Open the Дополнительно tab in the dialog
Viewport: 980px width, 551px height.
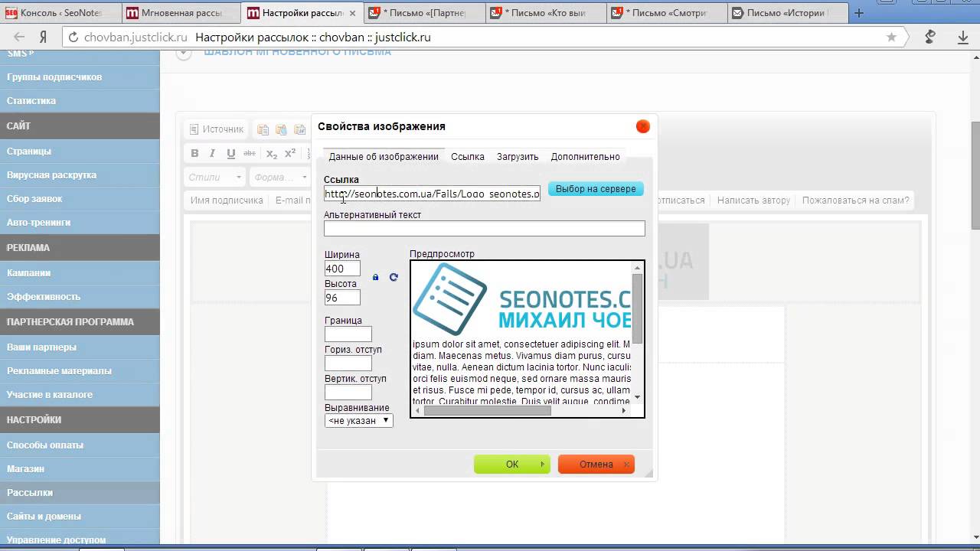tap(585, 157)
